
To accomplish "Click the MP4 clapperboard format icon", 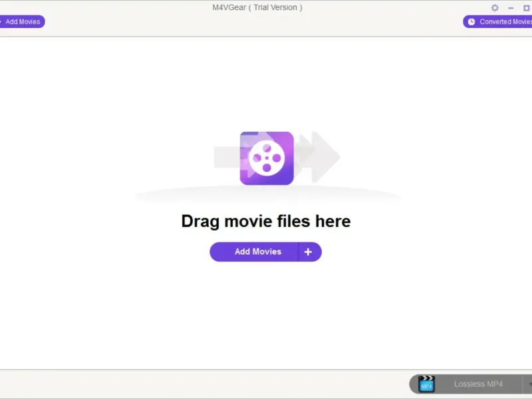I will click(426, 384).
